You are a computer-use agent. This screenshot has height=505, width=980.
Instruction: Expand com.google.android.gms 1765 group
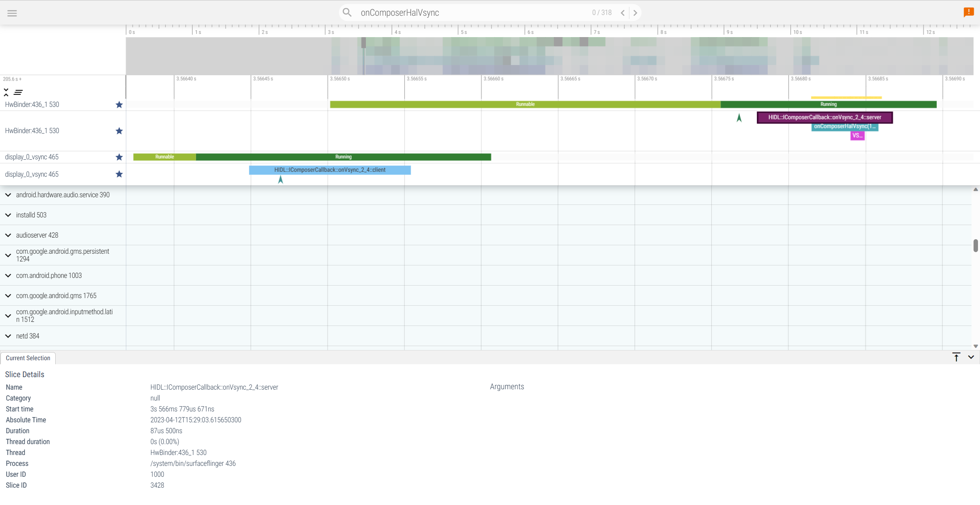(8, 296)
